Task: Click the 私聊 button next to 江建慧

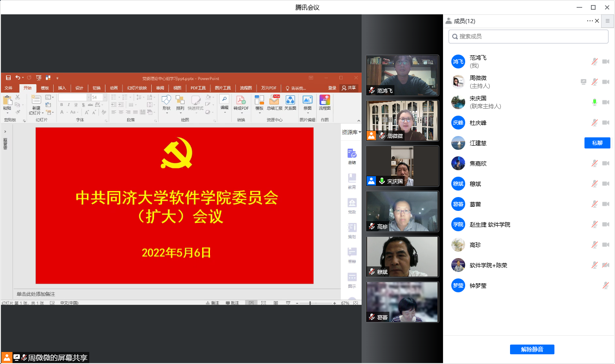Action: [x=597, y=143]
